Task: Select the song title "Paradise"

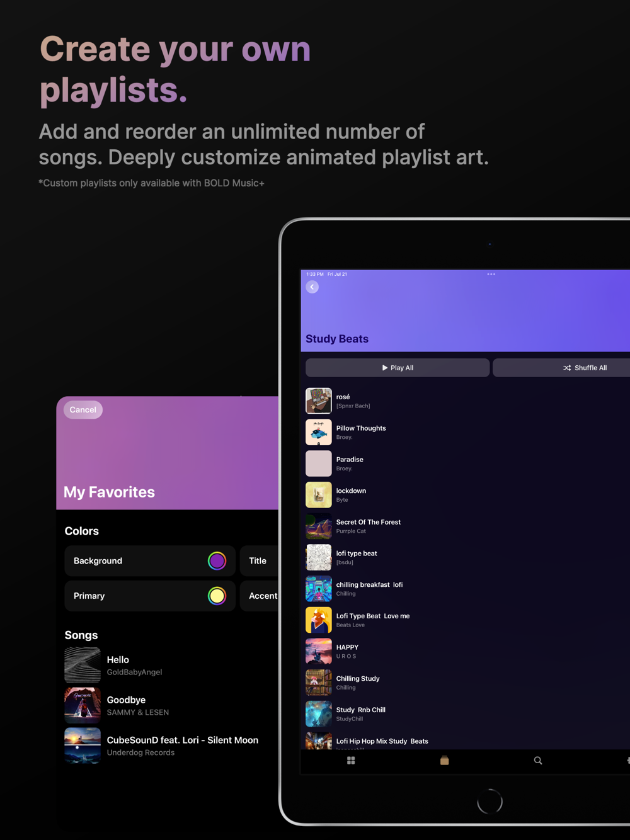Action: (350, 460)
